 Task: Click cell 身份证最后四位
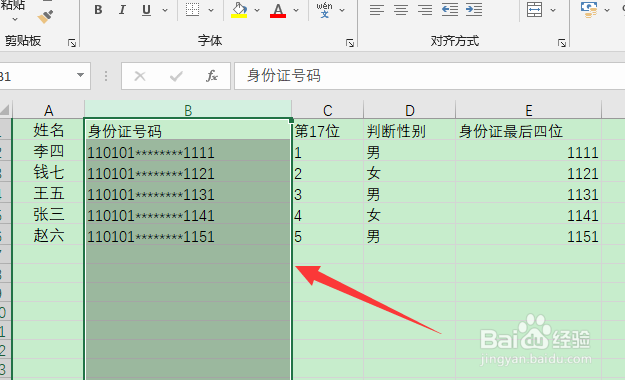point(529,130)
